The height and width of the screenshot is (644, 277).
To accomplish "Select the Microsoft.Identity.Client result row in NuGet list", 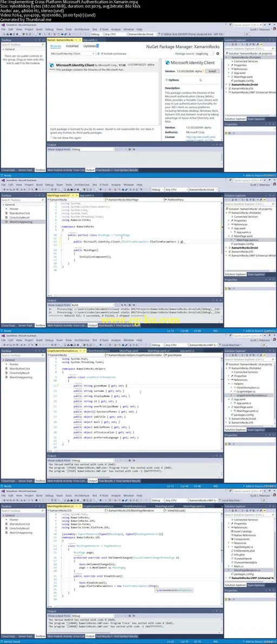I will point(104,67).
